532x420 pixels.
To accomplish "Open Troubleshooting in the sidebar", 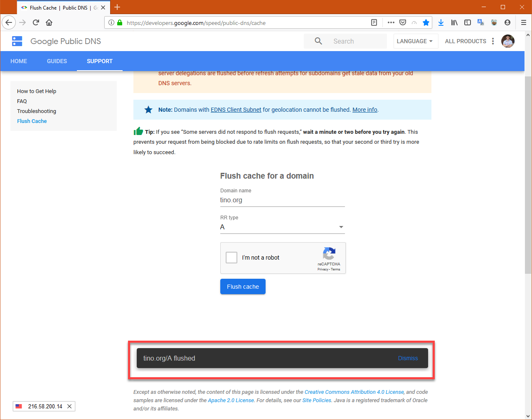I will 37,111.
